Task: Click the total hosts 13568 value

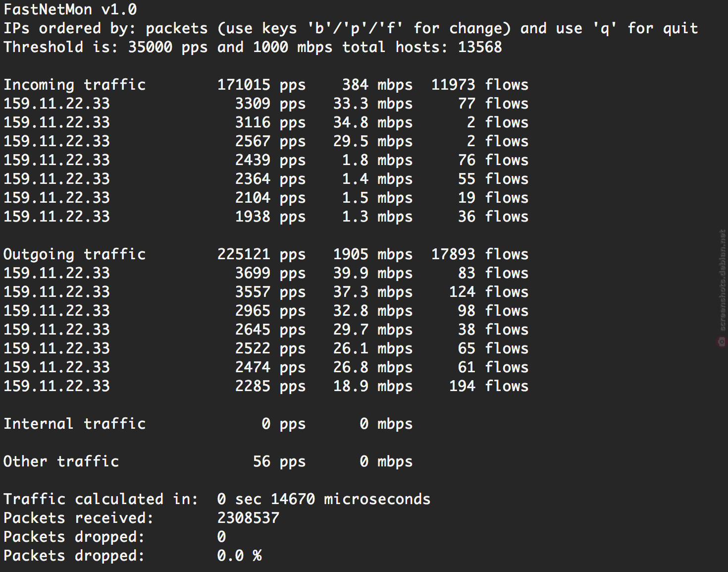Action: tap(480, 47)
